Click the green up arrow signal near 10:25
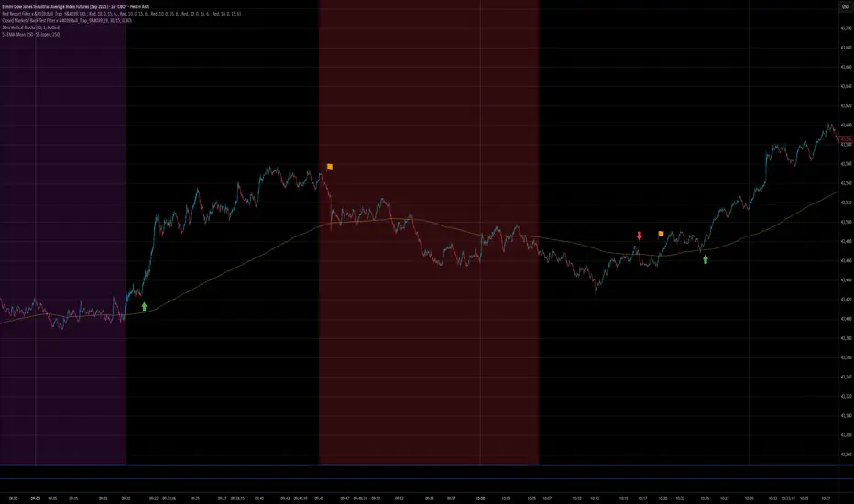The width and height of the screenshot is (854, 504). (706, 260)
